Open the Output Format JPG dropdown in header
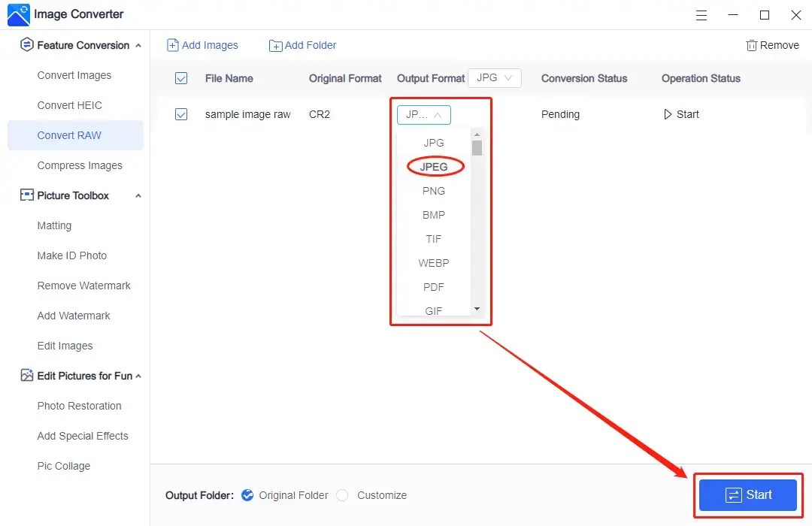This screenshot has height=526, width=812. [x=495, y=77]
